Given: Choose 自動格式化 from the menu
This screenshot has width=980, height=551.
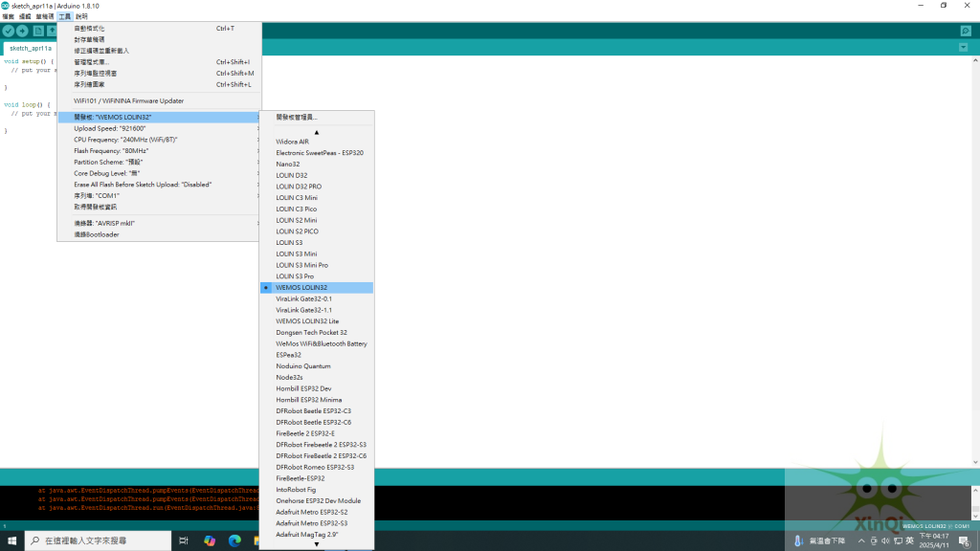Looking at the screenshot, I should click(x=159, y=28).
